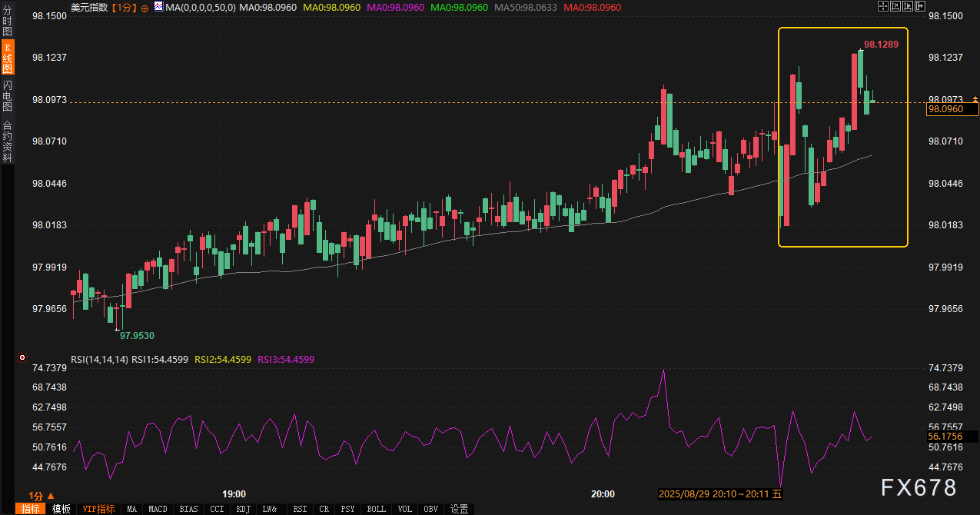Open the VIP指标 button
The width and height of the screenshot is (980, 515).
tap(98, 509)
